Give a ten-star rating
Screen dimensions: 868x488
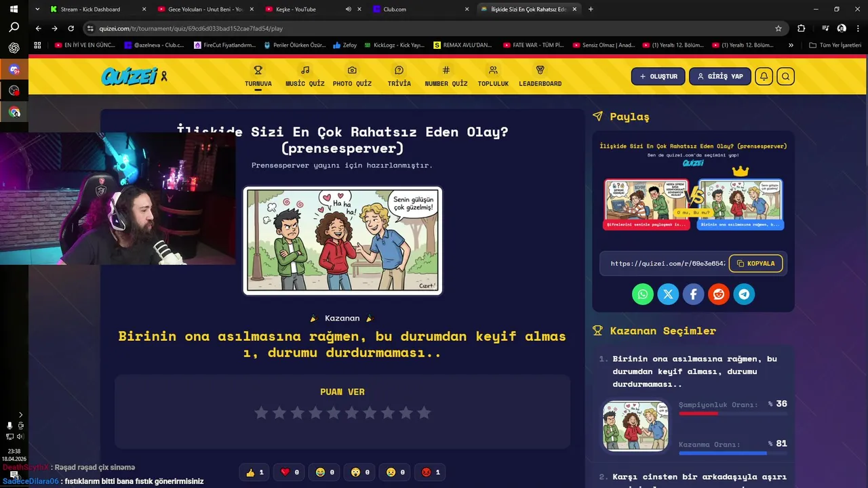[x=424, y=413]
